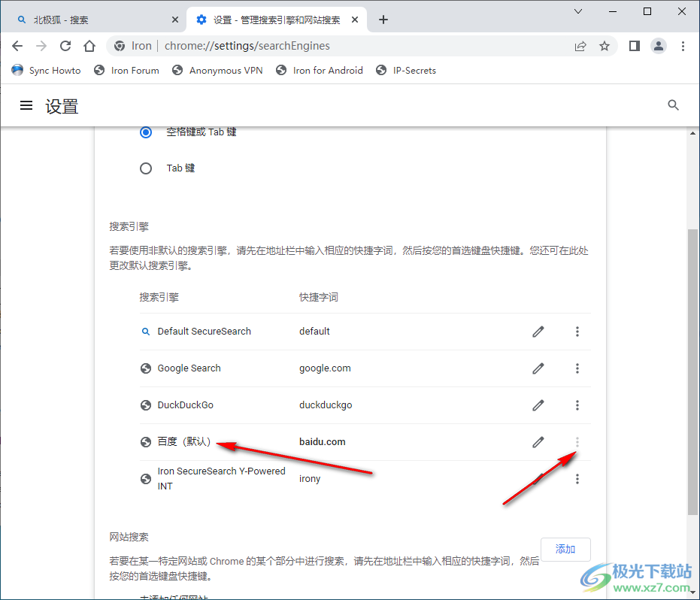Open the IP-Secrets bookmark
700x600 pixels.
click(x=406, y=71)
